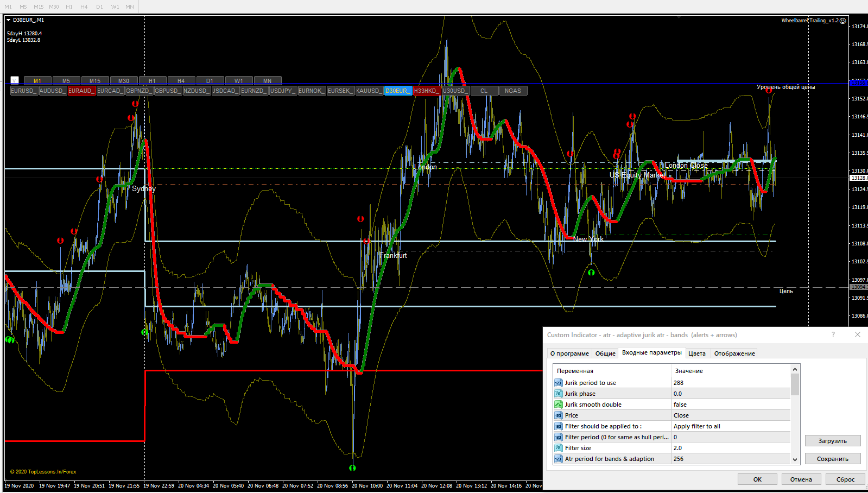Click the dialog help question mark icon

(833, 334)
